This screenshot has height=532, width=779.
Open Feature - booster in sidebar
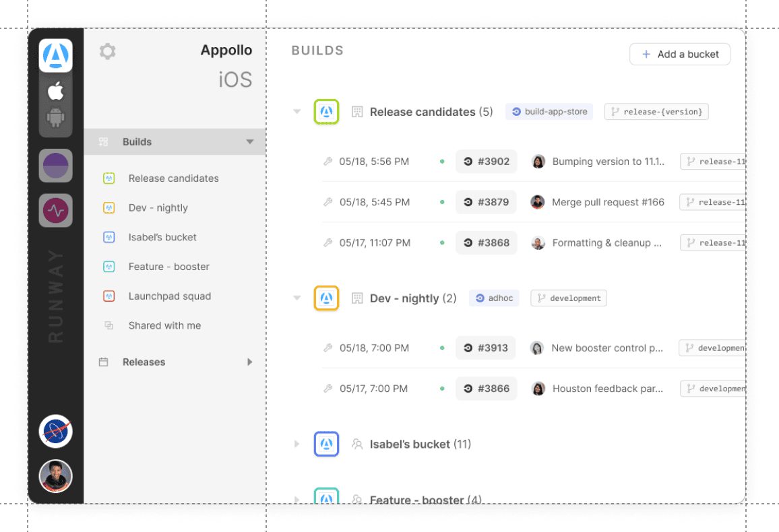[169, 267]
